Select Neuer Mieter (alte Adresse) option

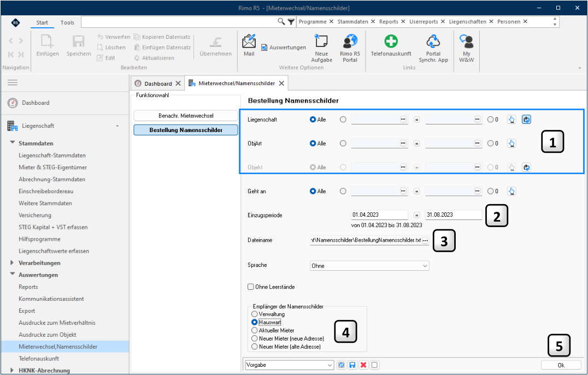tap(286, 347)
